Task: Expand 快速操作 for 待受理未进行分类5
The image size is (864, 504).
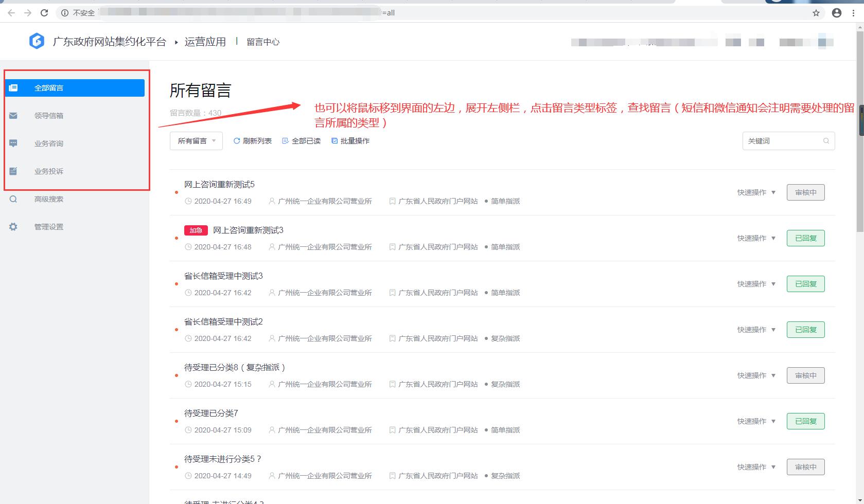Action: coord(756,467)
